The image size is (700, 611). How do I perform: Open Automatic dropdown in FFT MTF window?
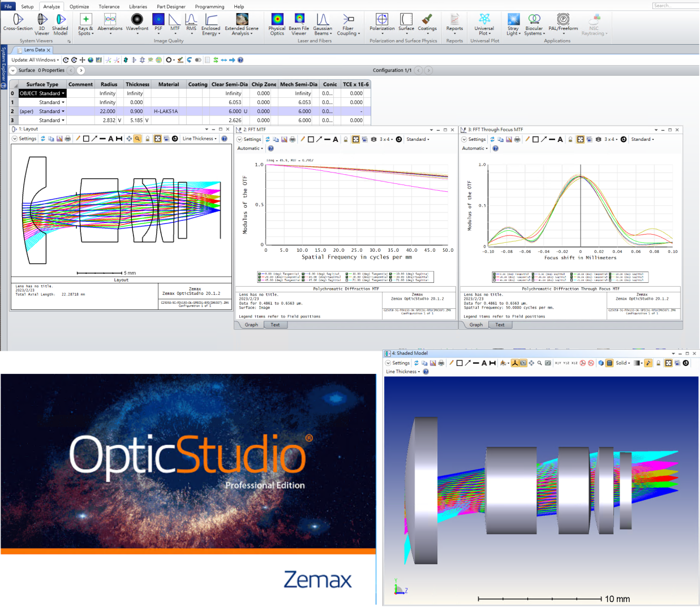pos(250,148)
